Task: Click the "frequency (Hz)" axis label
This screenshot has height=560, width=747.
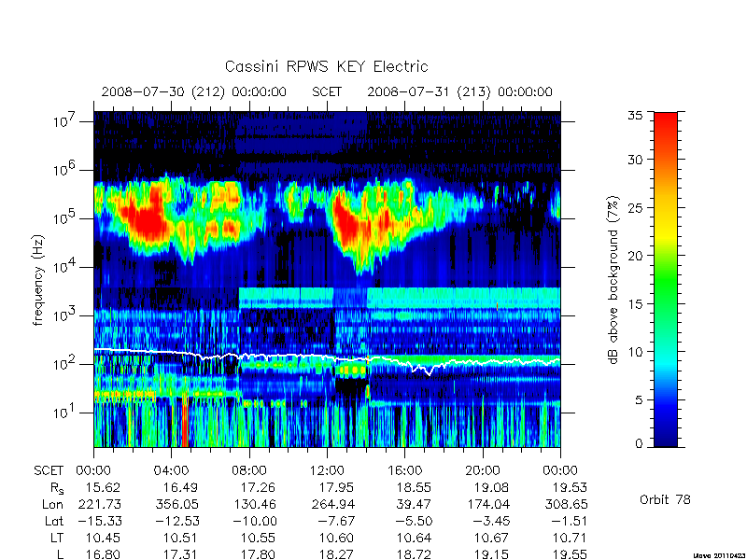Action: (38, 280)
